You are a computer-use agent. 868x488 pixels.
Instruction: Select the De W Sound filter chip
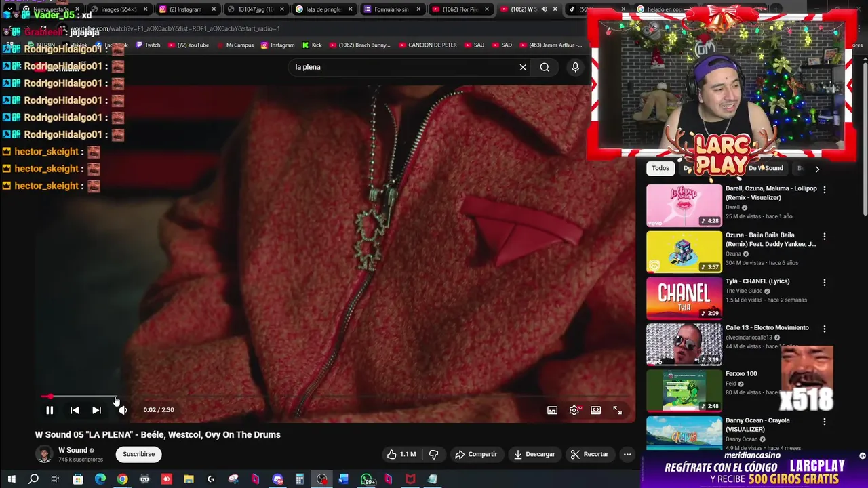coord(766,168)
